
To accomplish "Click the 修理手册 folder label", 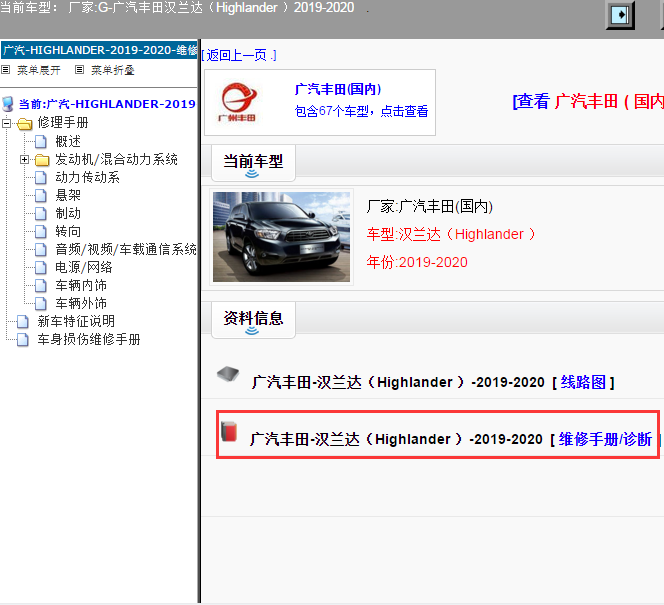I will 63,123.
